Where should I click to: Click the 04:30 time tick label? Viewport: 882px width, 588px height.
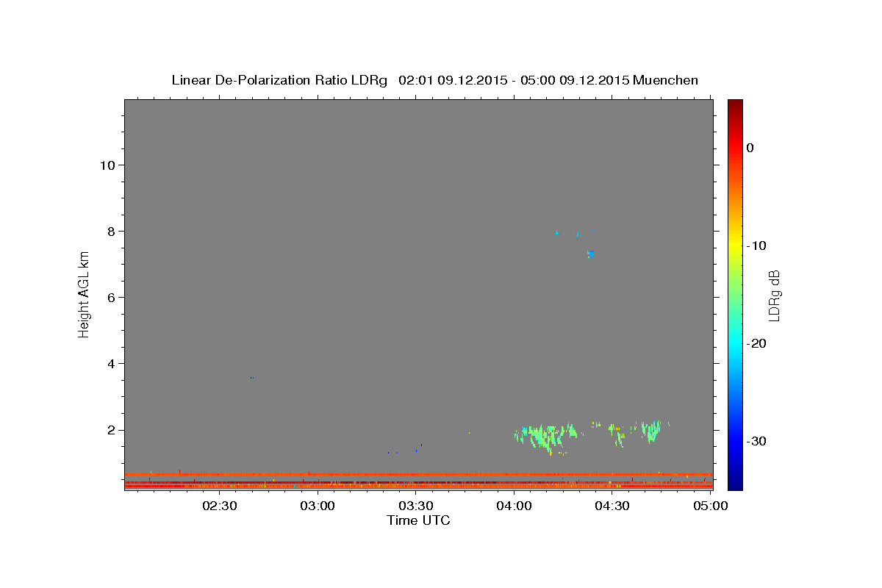612,506
